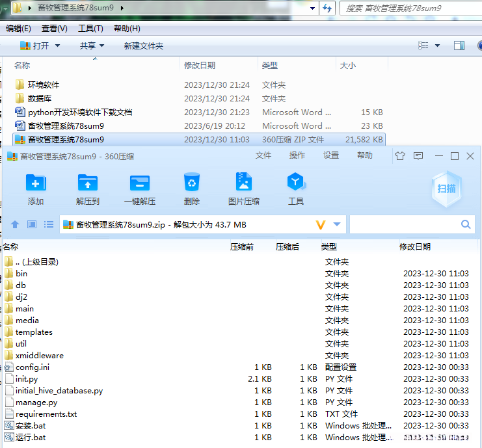Sort archive by 压缩后 column
482x448 pixels.
coord(288,246)
